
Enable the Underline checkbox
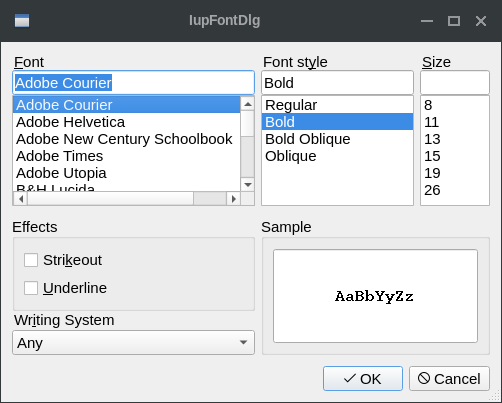[x=31, y=288]
